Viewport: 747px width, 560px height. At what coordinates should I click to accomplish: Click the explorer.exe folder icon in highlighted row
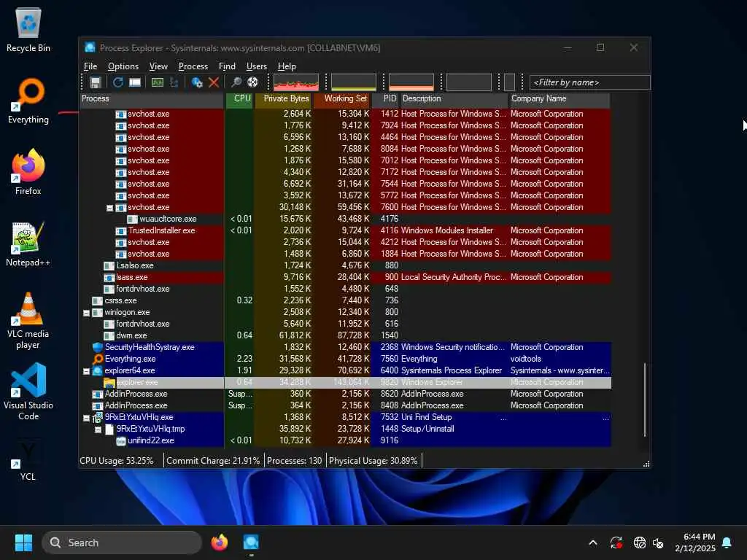109,382
